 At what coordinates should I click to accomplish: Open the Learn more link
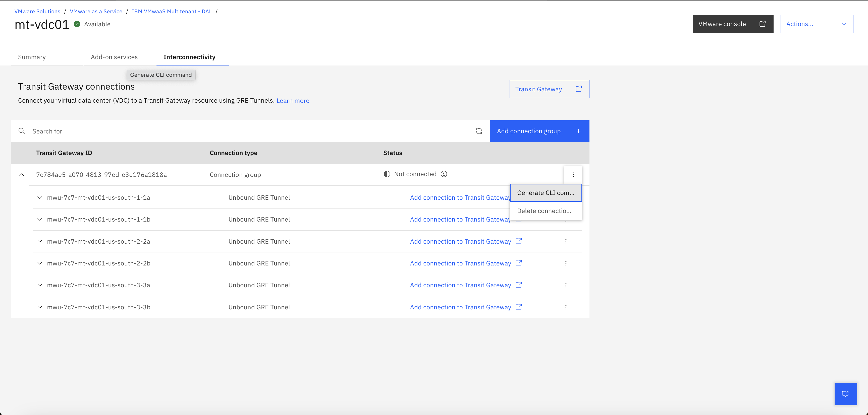click(x=293, y=101)
